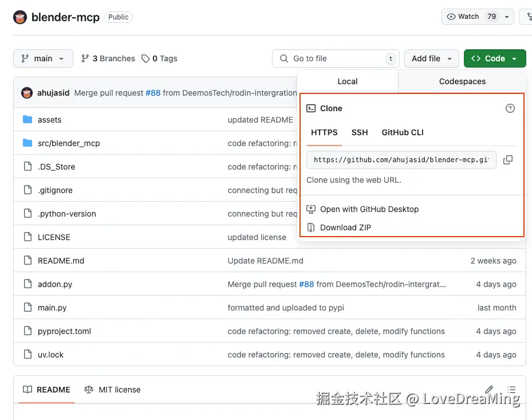Click the branch icon beside 3 Branches

(x=85, y=58)
